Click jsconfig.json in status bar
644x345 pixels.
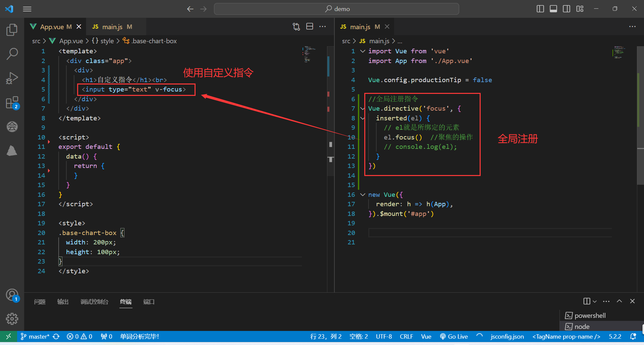(507, 336)
